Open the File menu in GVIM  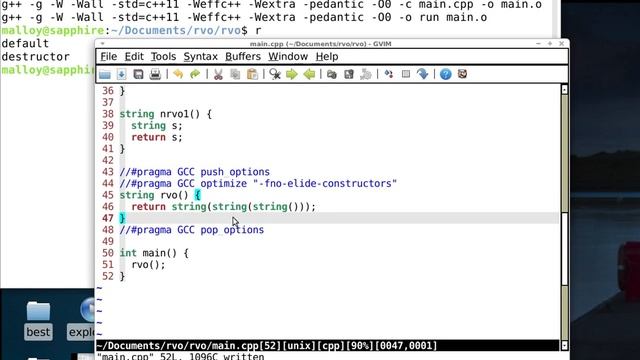109,56
